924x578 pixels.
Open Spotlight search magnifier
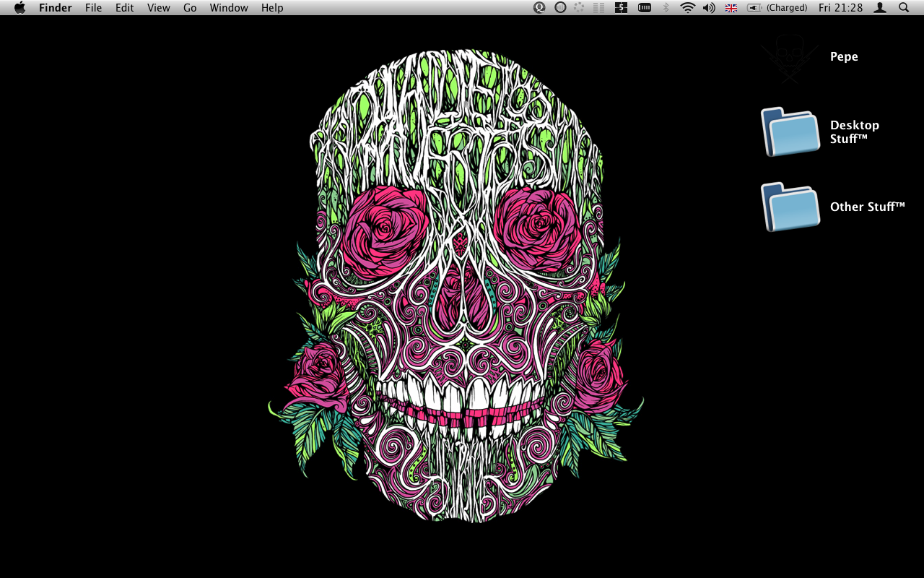tap(904, 8)
